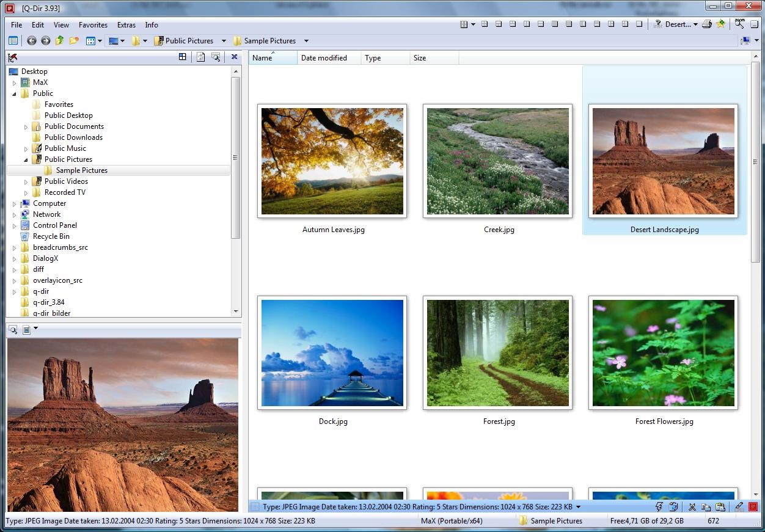Click the print icon in toolbar
Image resolution: width=765 pixels, height=532 pixels.
click(707, 24)
